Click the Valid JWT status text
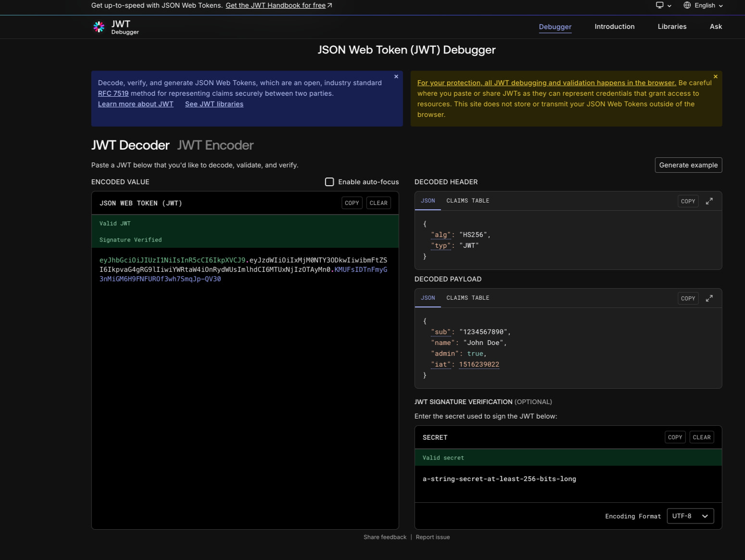 click(115, 223)
